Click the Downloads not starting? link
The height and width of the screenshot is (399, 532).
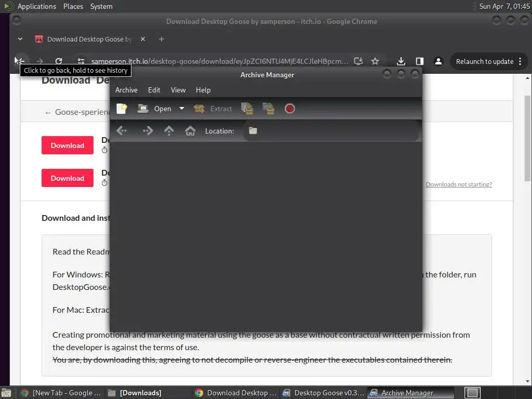pos(459,184)
